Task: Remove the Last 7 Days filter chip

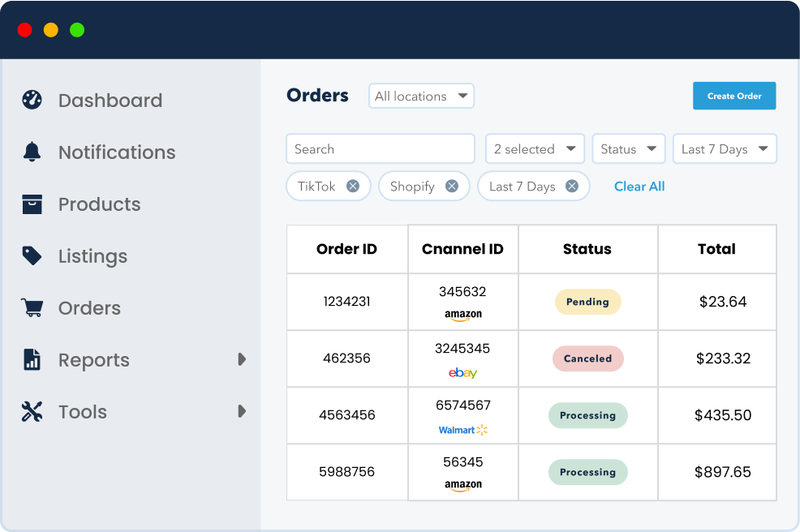Action: point(572,187)
